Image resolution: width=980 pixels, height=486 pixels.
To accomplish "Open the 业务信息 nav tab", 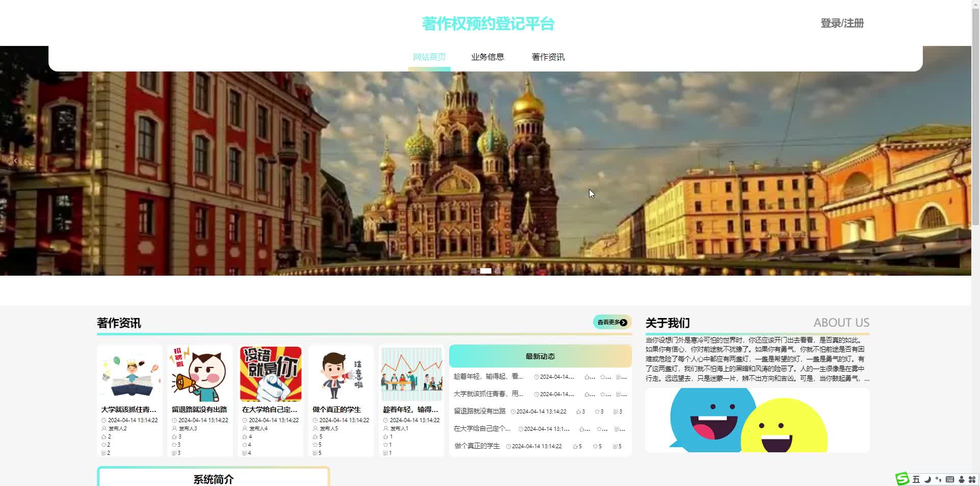I will pyautogui.click(x=487, y=57).
